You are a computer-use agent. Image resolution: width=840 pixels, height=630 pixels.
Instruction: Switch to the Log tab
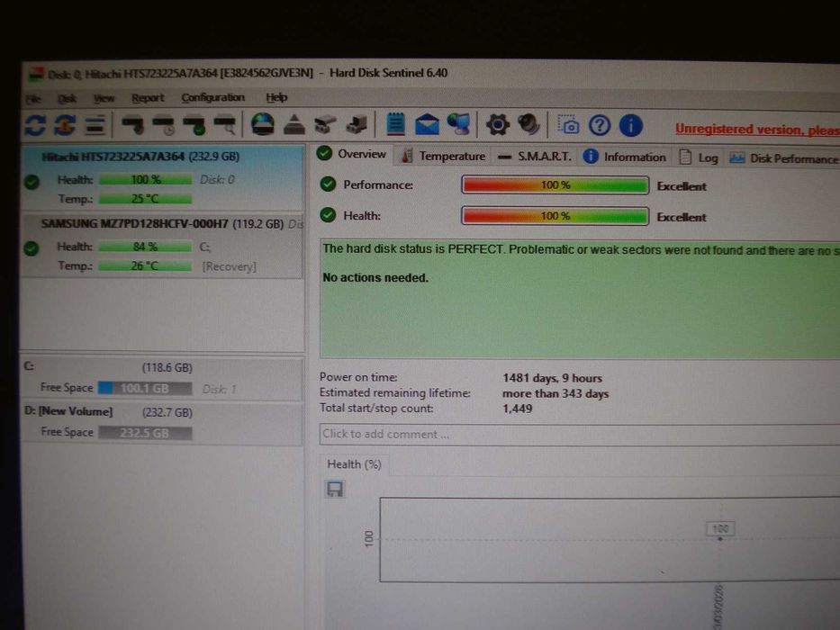[x=698, y=157]
